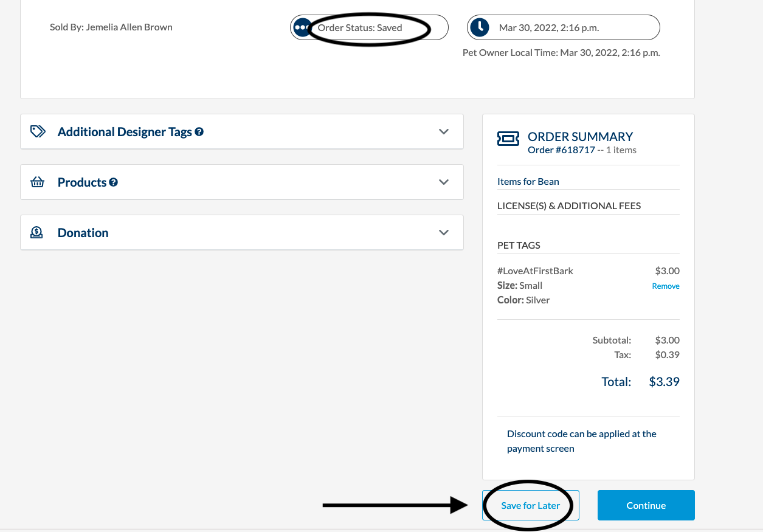Click the discount code payment screen note

(582, 441)
